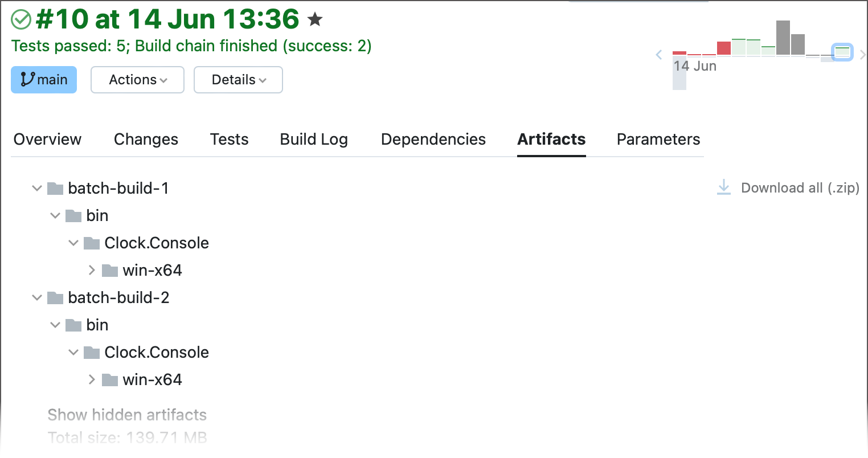Click the main branch label

click(x=44, y=80)
